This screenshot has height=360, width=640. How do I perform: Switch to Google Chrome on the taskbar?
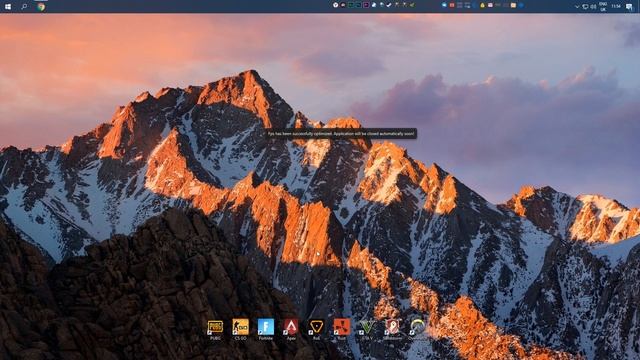tap(41, 7)
